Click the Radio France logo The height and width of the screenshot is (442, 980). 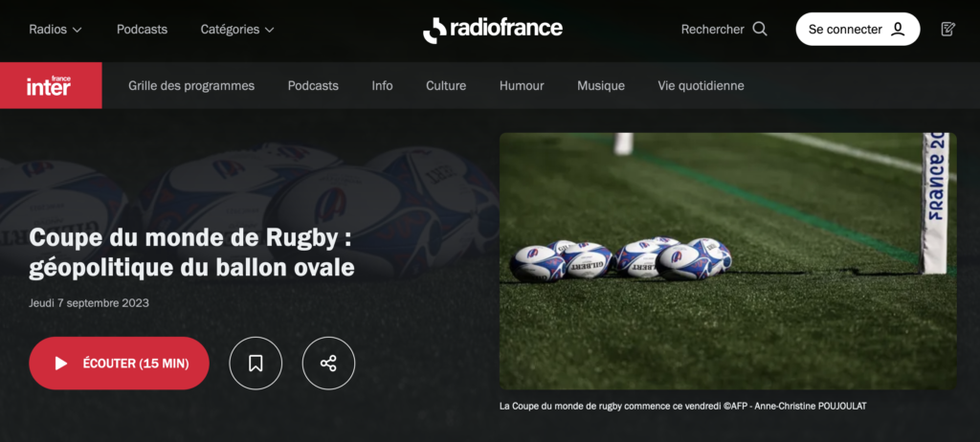pos(493,30)
